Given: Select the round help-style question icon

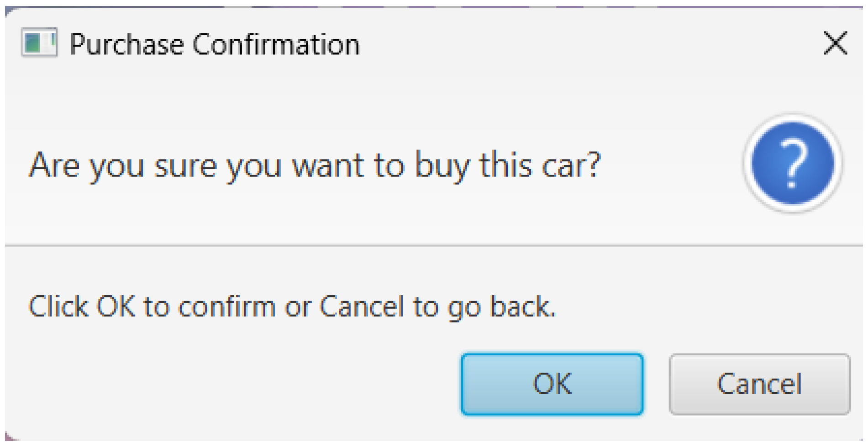Looking at the screenshot, I should [793, 163].
